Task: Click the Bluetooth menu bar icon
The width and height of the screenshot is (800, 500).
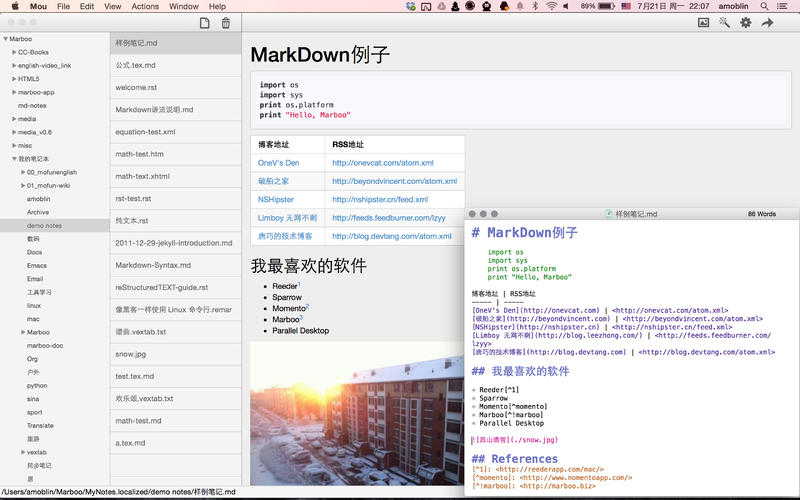Action: tap(535, 6)
